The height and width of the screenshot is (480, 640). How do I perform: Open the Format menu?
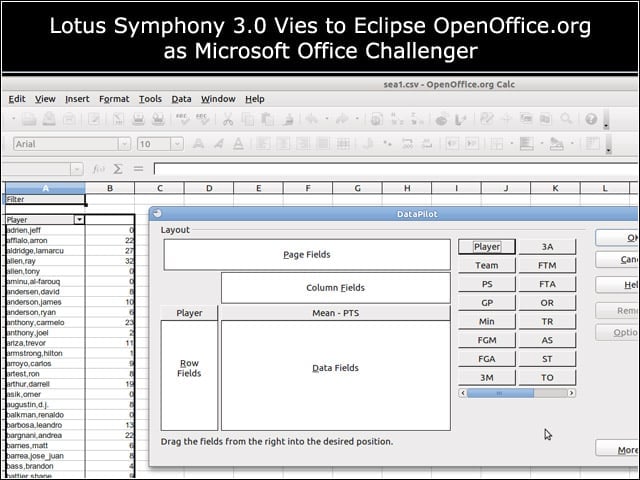tap(114, 99)
